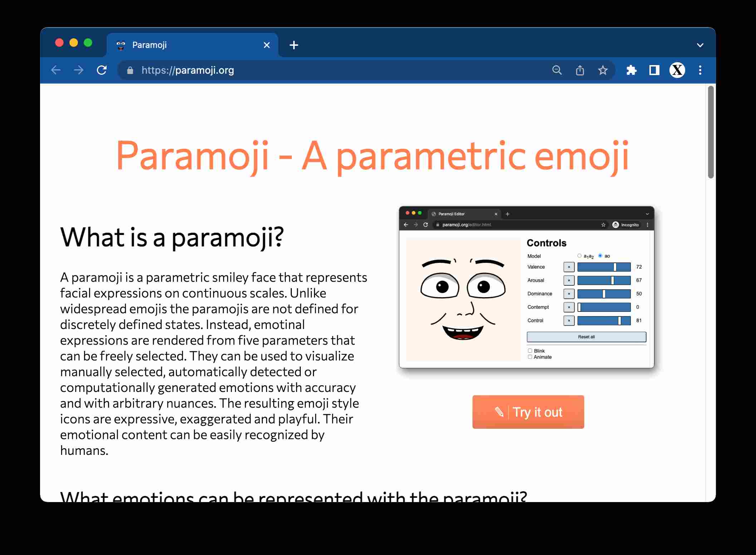Image resolution: width=756 pixels, height=555 pixels.
Task: Click the browser back arrow
Action: coord(56,70)
